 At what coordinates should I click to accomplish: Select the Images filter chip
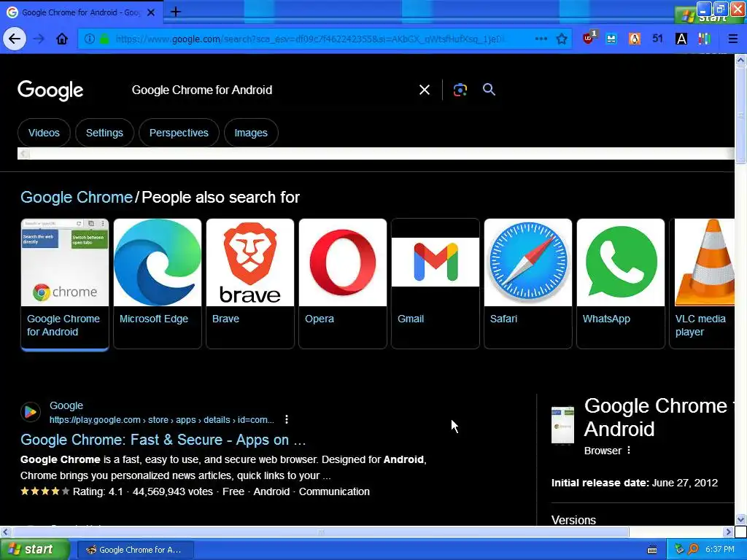coord(251,133)
